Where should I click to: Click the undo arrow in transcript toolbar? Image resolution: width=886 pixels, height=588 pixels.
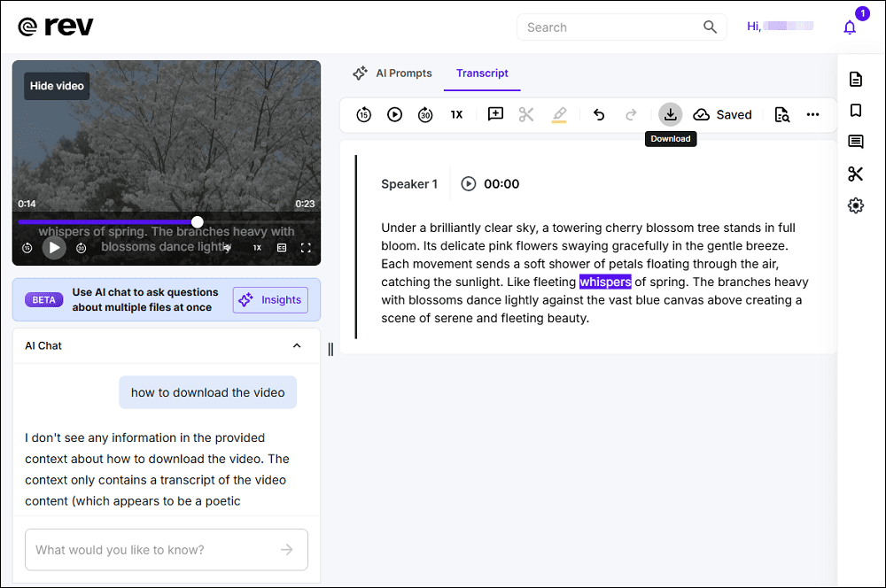(599, 114)
